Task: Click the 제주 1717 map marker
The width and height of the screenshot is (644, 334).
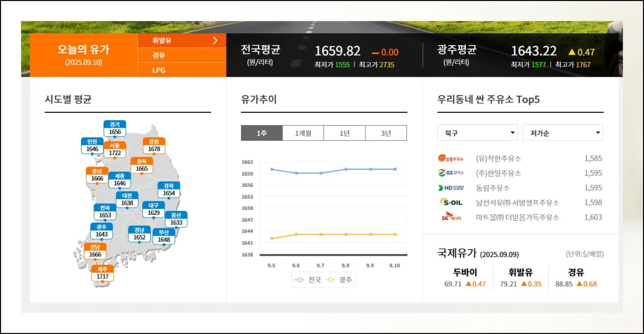Action: (103, 273)
